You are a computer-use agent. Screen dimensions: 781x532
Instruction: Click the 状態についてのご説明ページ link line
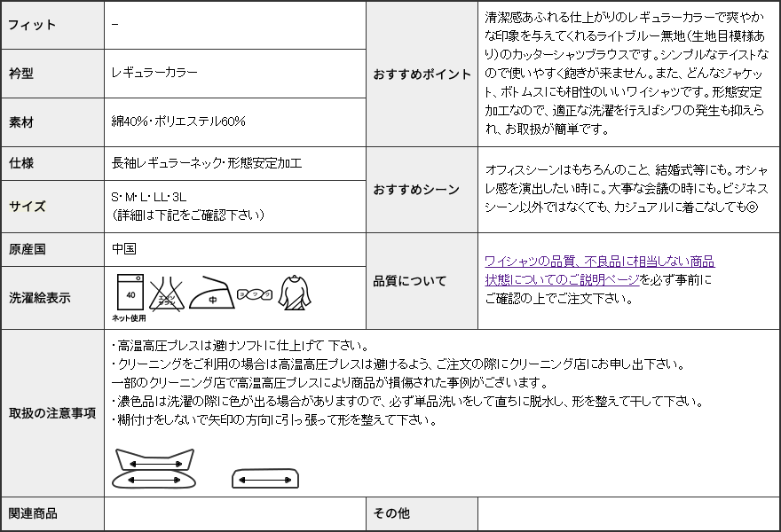click(562, 279)
